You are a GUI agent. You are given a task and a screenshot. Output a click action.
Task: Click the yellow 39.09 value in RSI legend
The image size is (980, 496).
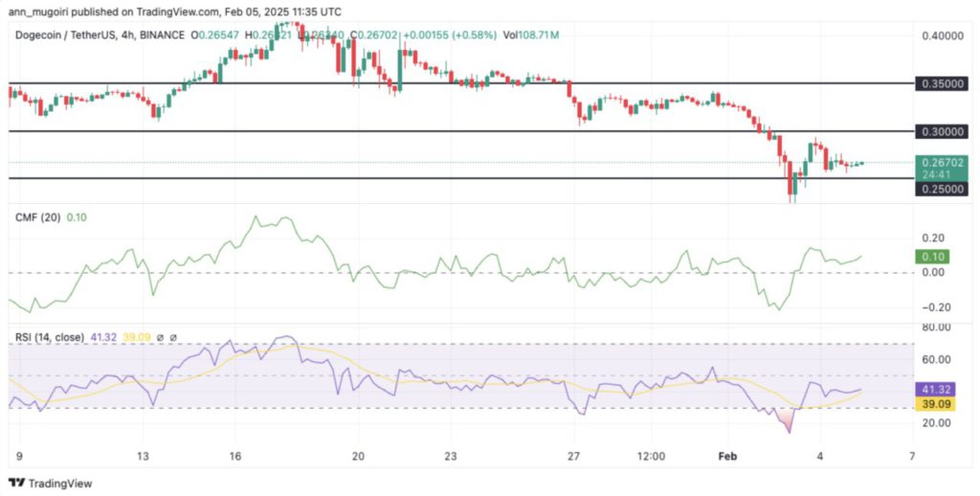(138, 338)
